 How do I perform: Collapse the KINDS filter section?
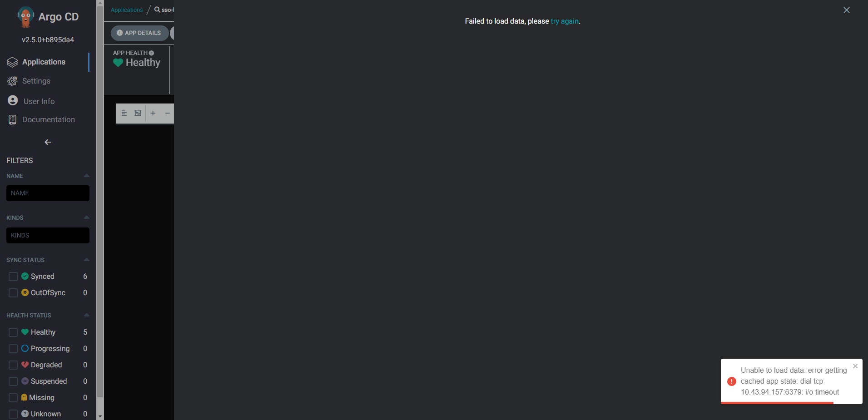[86, 217]
